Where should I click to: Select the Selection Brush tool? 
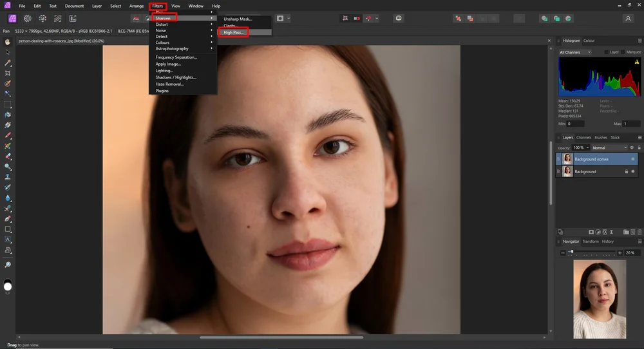[7, 83]
